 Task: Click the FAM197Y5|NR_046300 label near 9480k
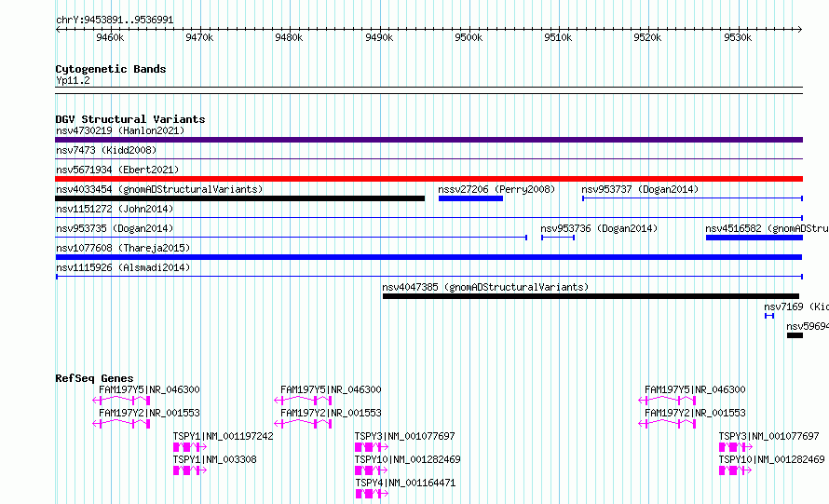331,389
